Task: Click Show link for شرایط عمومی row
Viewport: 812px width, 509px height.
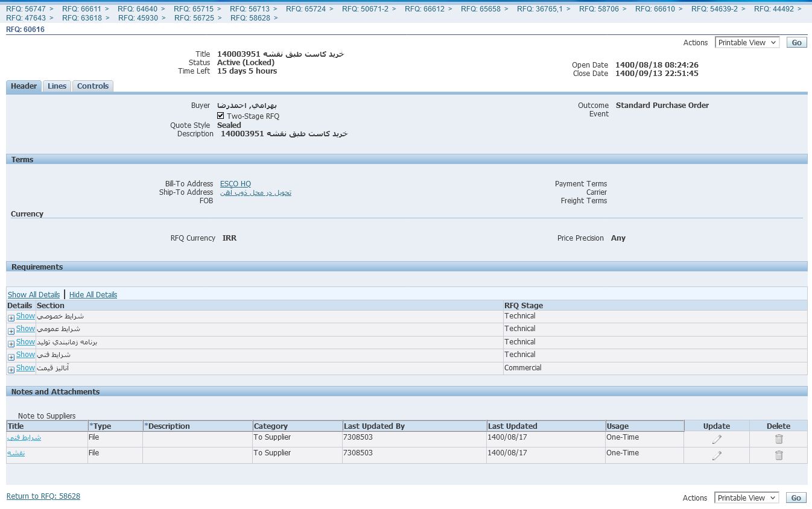Action: [25, 329]
